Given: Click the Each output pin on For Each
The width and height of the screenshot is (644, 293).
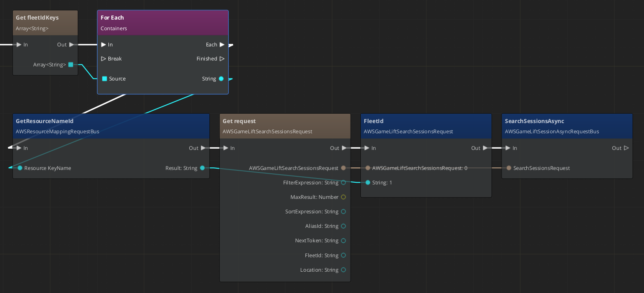Looking at the screenshot, I should (222, 44).
